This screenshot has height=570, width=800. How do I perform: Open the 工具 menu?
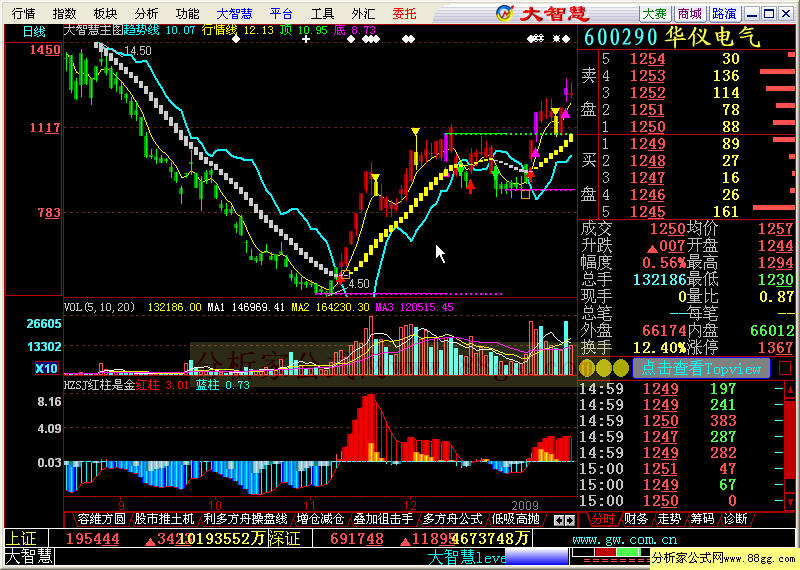pos(322,13)
